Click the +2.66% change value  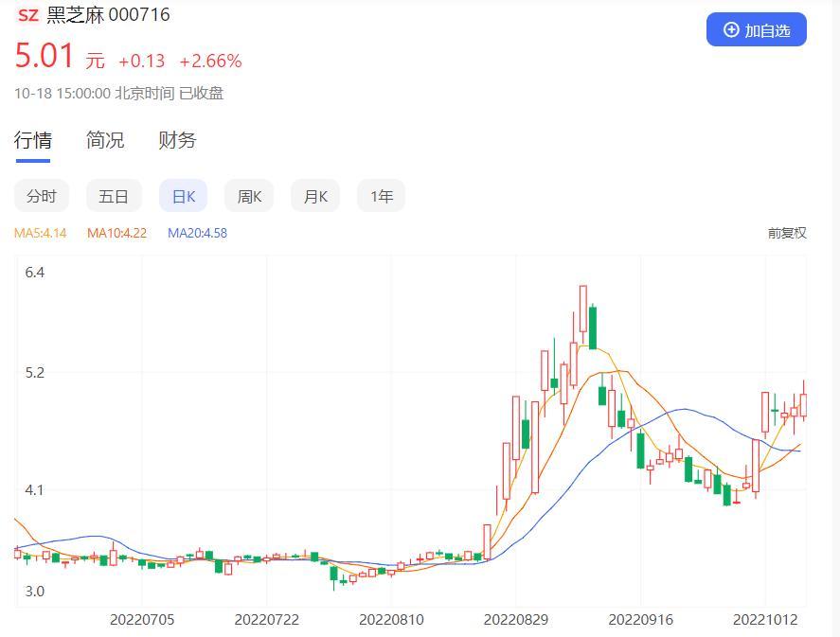[210, 61]
